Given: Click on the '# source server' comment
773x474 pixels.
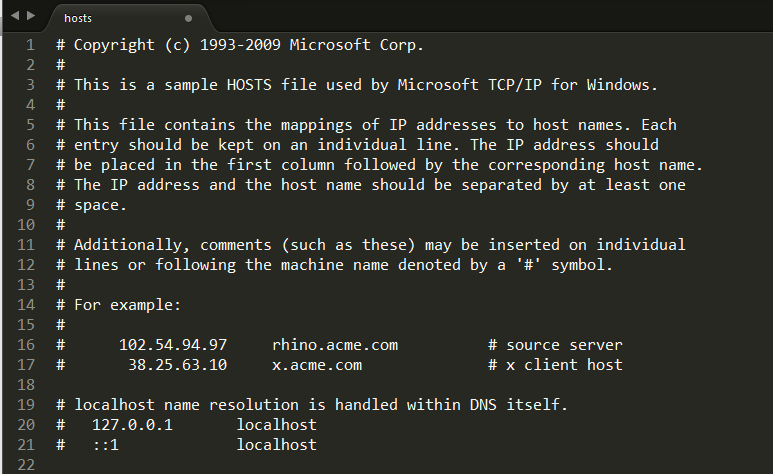Looking at the screenshot, I should (555, 345).
